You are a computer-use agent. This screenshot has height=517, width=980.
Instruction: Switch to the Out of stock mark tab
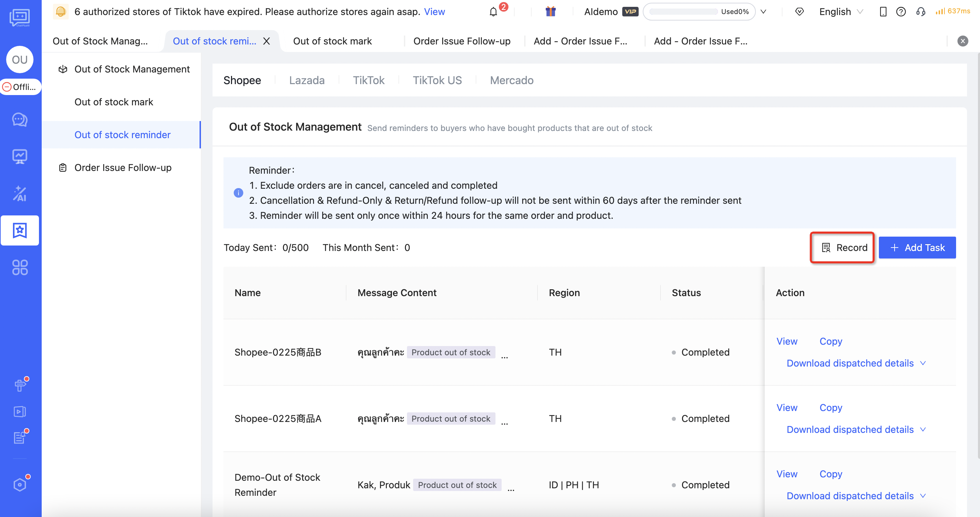pos(332,41)
